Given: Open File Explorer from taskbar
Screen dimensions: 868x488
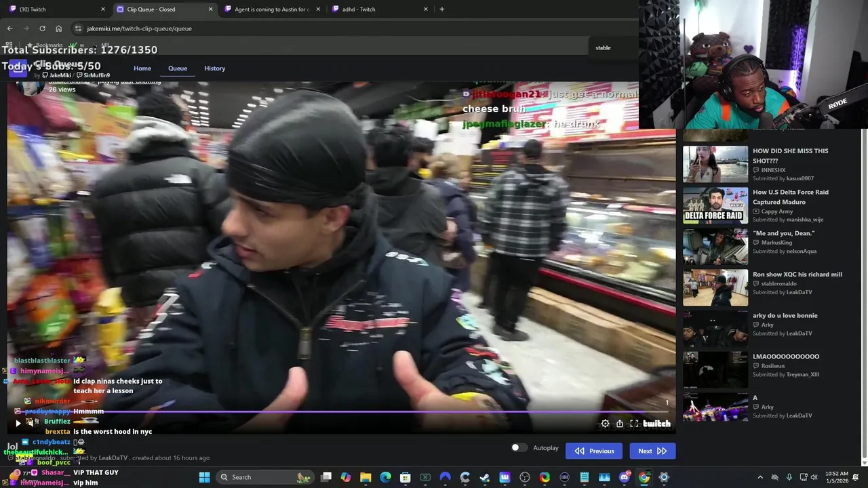Looking at the screenshot, I should click(x=366, y=477).
